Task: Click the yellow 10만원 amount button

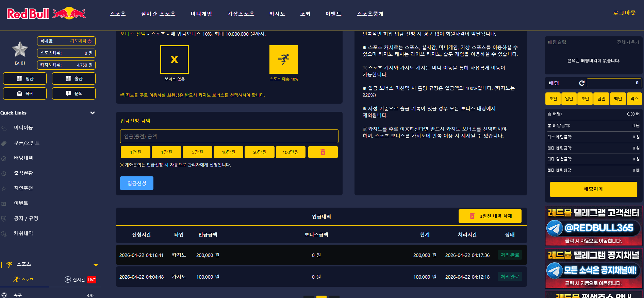Action: [229, 152]
